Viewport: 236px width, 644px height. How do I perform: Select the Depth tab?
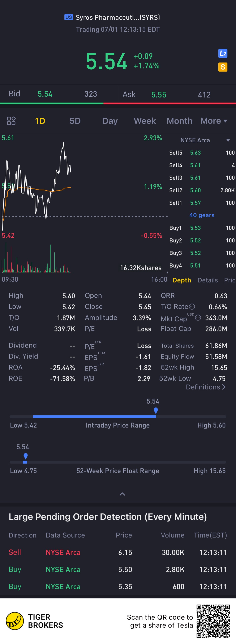pos(182,280)
